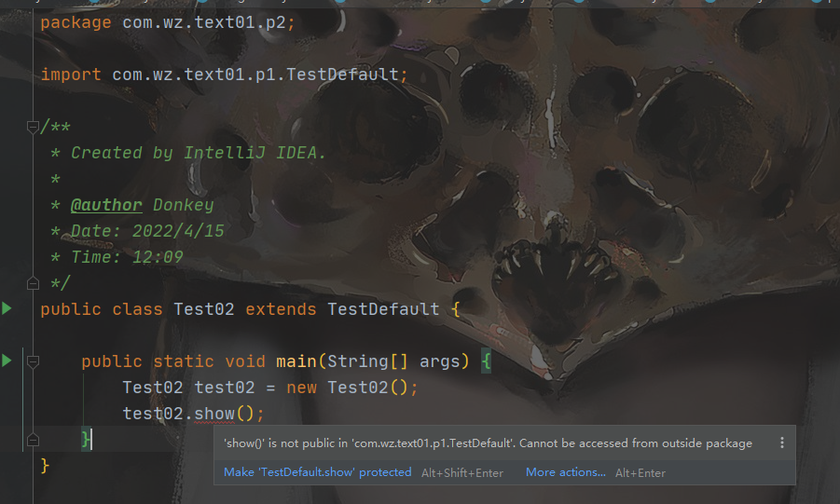Click the Date: 2022/4/15 comment line

(x=147, y=231)
